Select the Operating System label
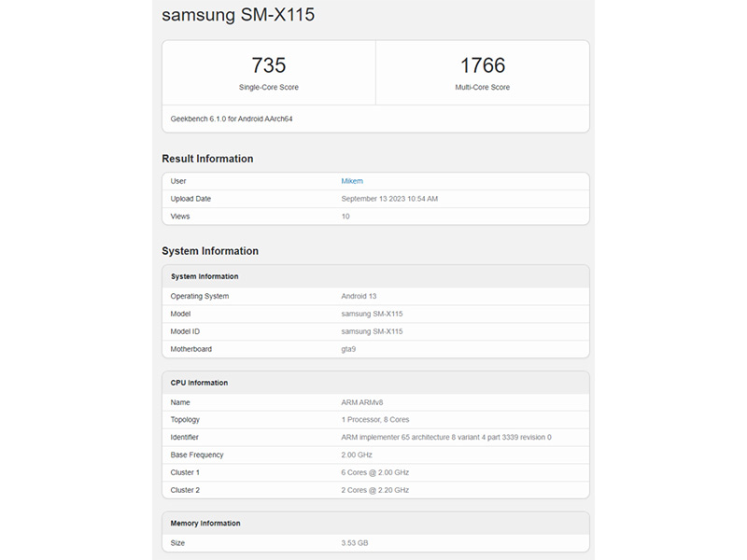The image size is (747, 560). coord(200,296)
